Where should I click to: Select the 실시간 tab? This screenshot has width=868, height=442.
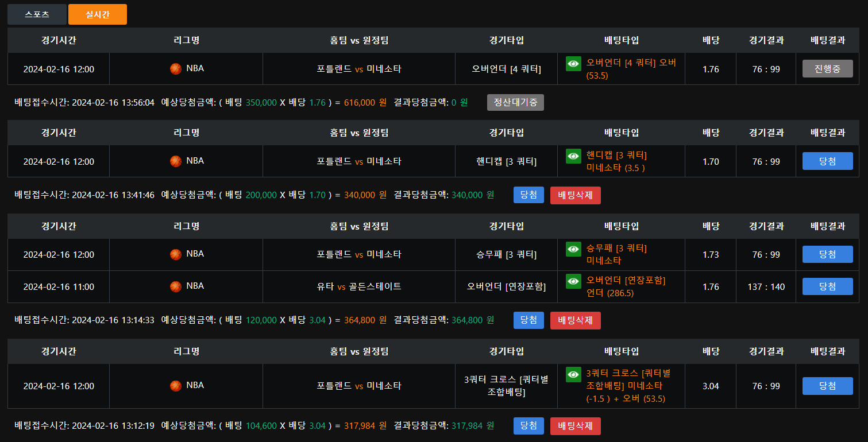[x=98, y=14]
